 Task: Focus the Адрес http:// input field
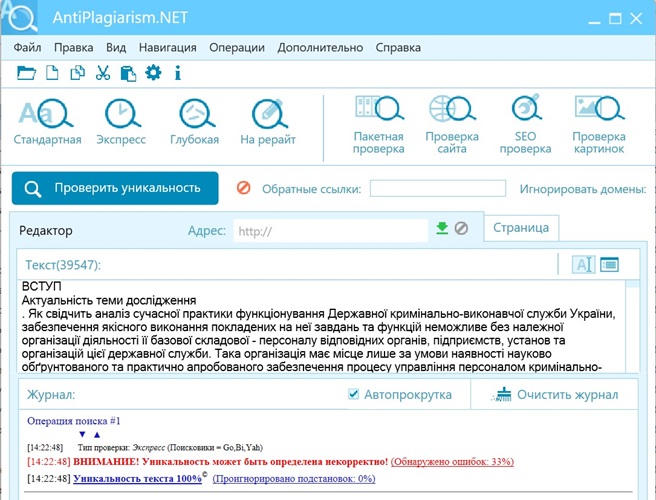tap(331, 231)
